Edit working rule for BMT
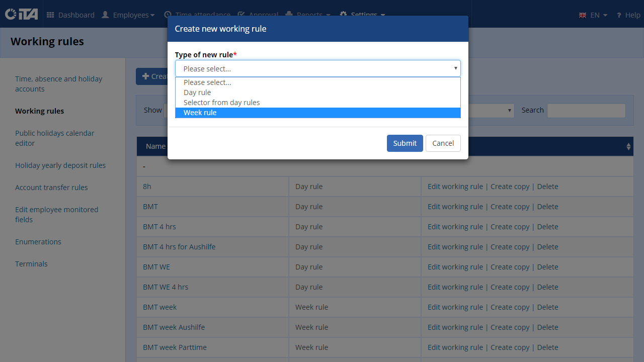 (x=455, y=207)
